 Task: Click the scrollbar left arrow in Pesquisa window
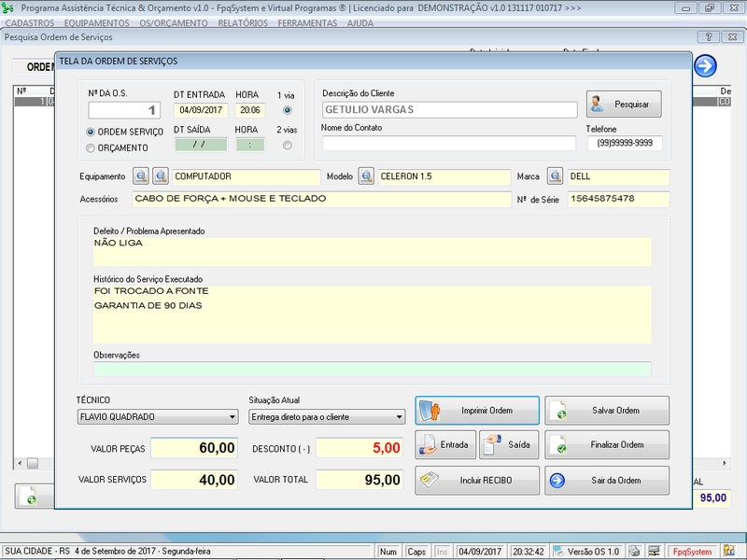pyautogui.click(x=20, y=463)
